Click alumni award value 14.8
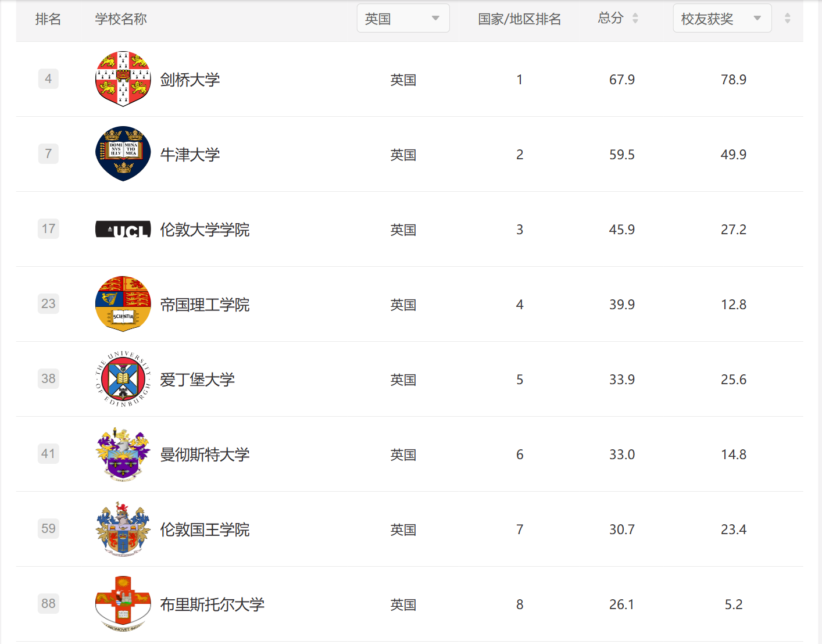This screenshot has height=644, width=822. [x=734, y=455]
